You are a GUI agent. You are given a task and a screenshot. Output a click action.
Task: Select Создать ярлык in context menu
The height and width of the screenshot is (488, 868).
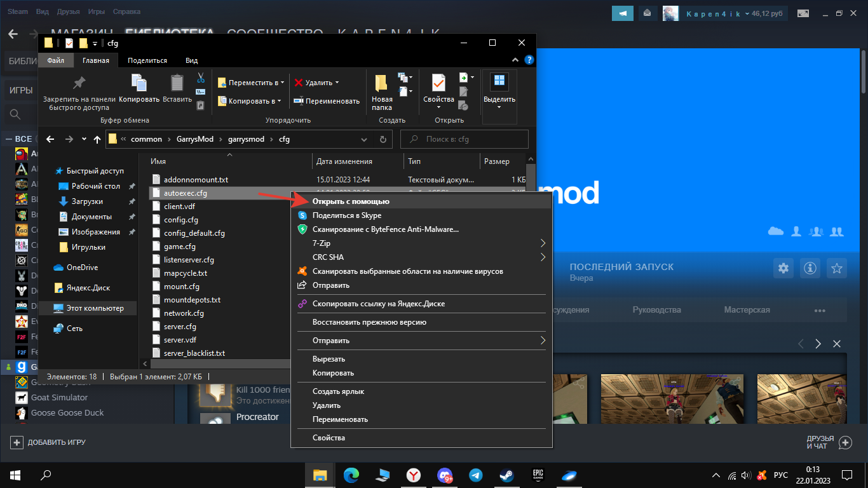(x=421, y=391)
